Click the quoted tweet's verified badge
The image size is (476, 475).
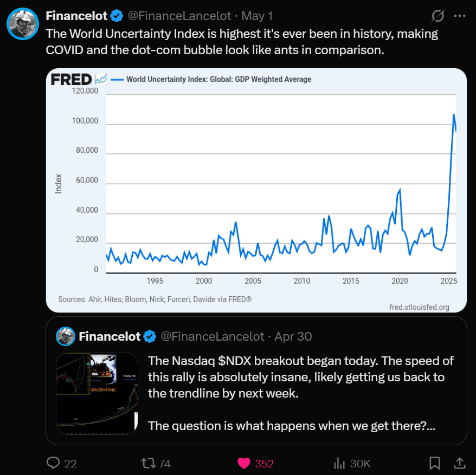tap(150, 336)
